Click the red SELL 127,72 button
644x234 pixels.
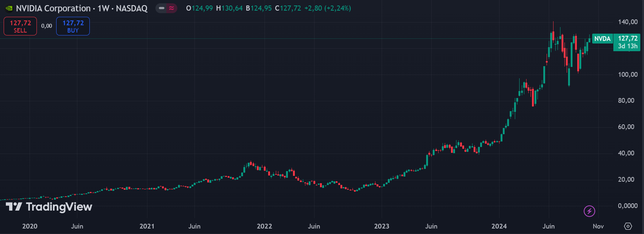click(20, 26)
